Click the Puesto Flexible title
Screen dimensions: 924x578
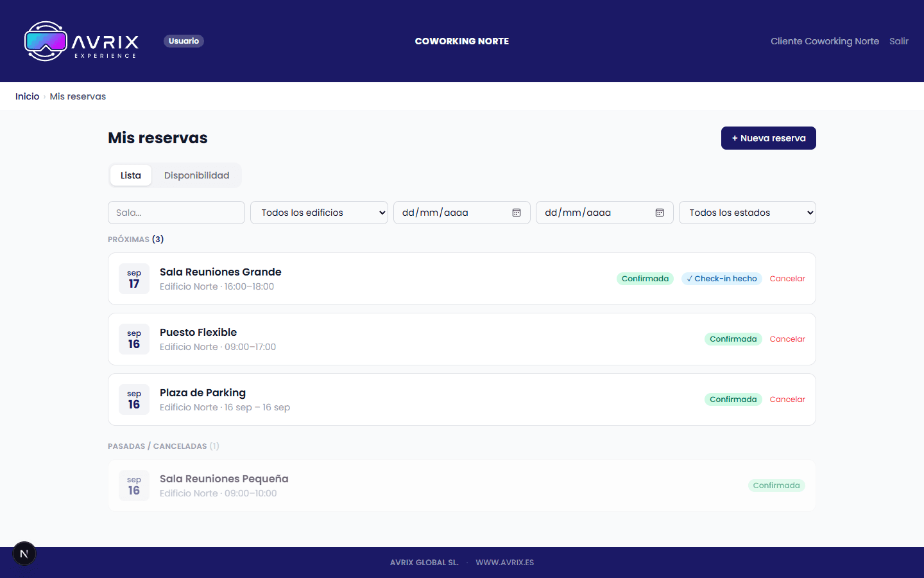198,332
